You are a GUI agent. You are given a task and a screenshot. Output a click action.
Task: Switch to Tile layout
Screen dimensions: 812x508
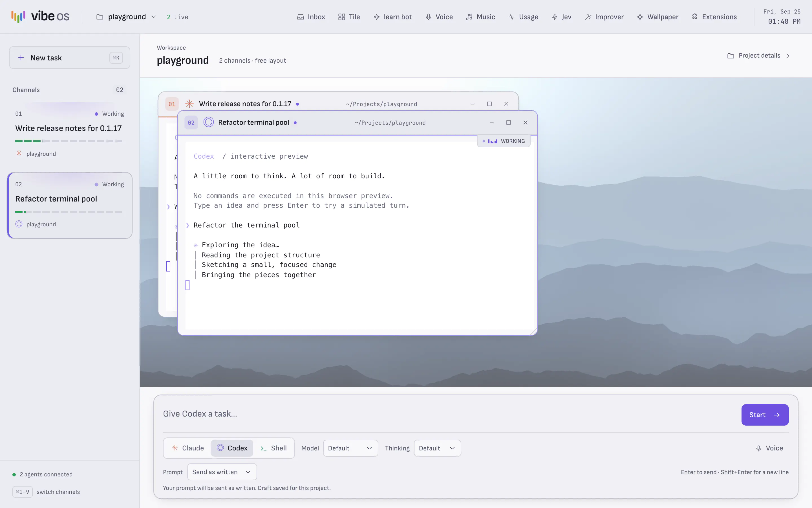click(x=349, y=17)
